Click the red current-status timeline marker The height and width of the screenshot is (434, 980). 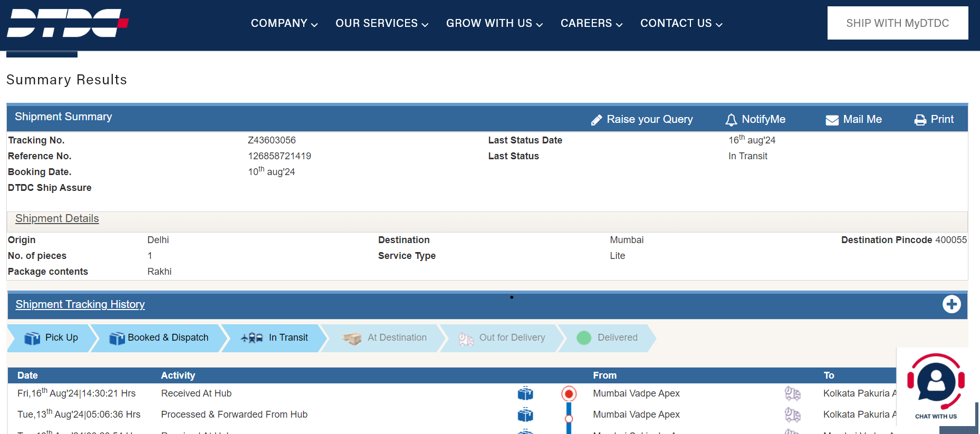(x=569, y=393)
